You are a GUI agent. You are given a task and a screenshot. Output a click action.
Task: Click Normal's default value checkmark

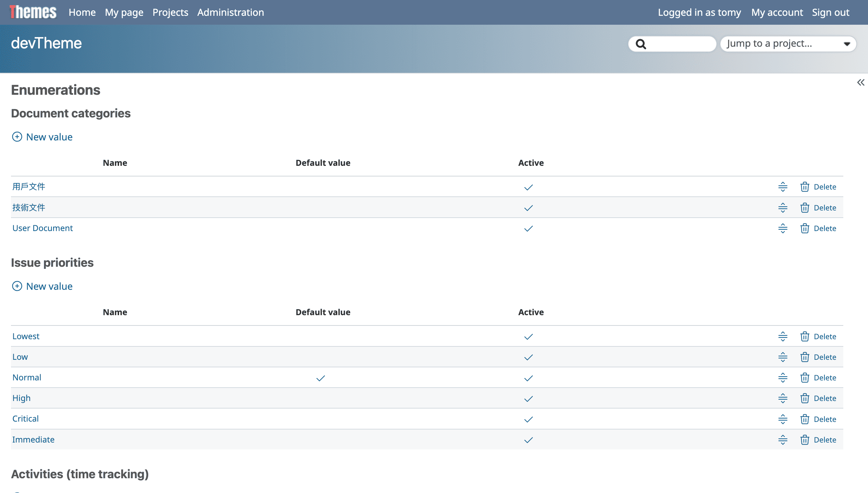(320, 378)
